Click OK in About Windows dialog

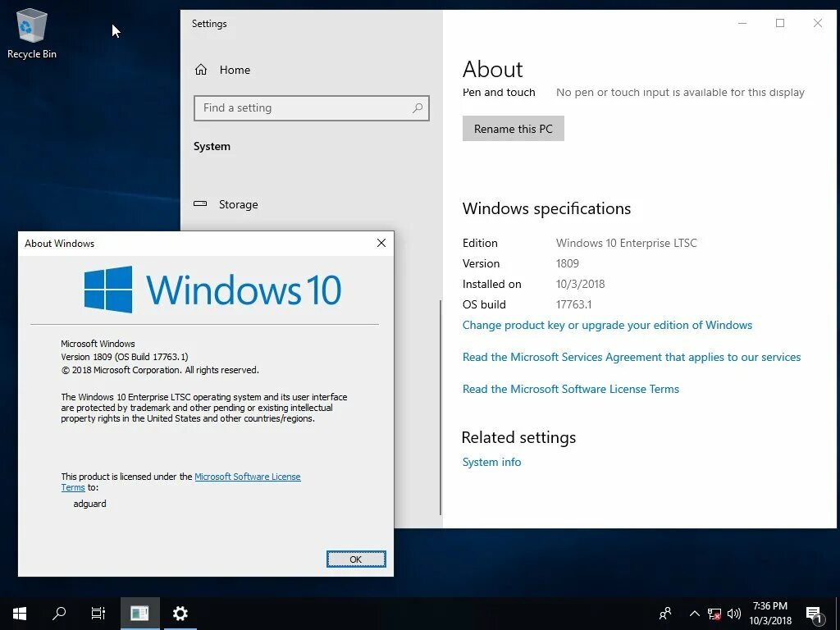coord(356,559)
